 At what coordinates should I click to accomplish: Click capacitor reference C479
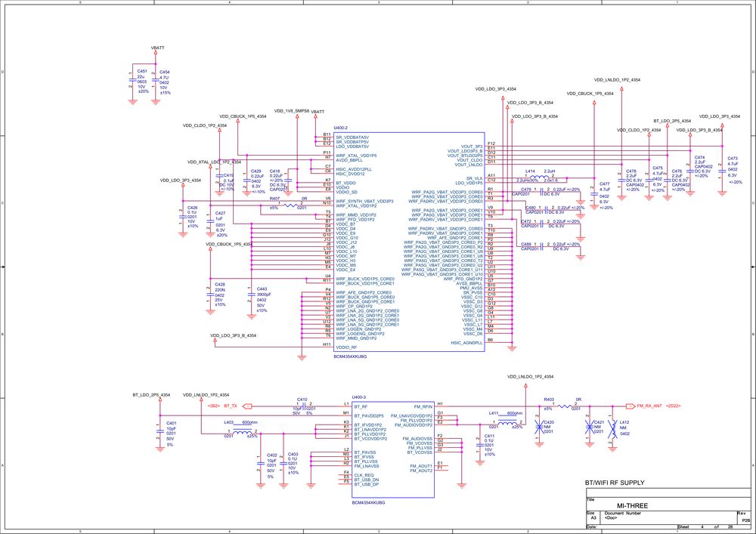pyautogui.click(x=526, y=190)
